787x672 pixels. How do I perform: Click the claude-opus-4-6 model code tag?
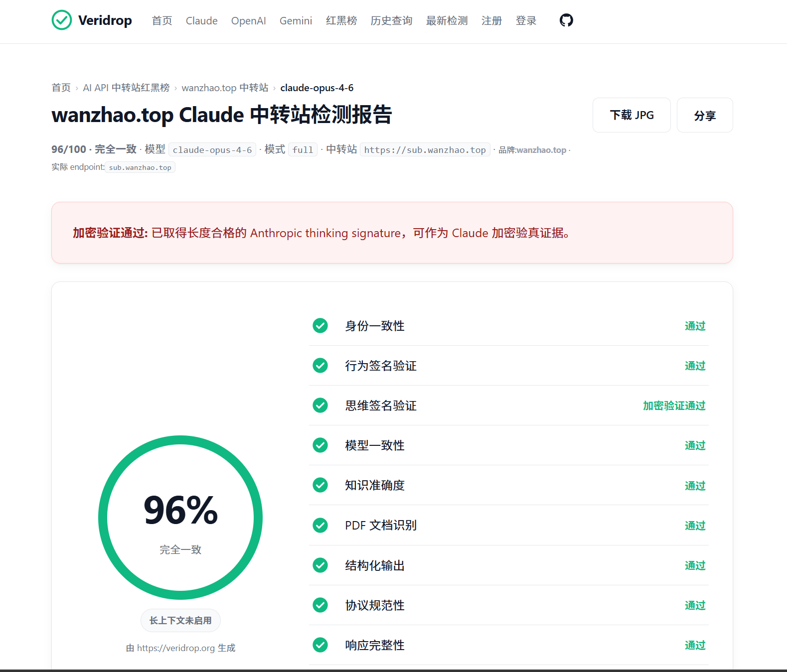click(212, 150)
